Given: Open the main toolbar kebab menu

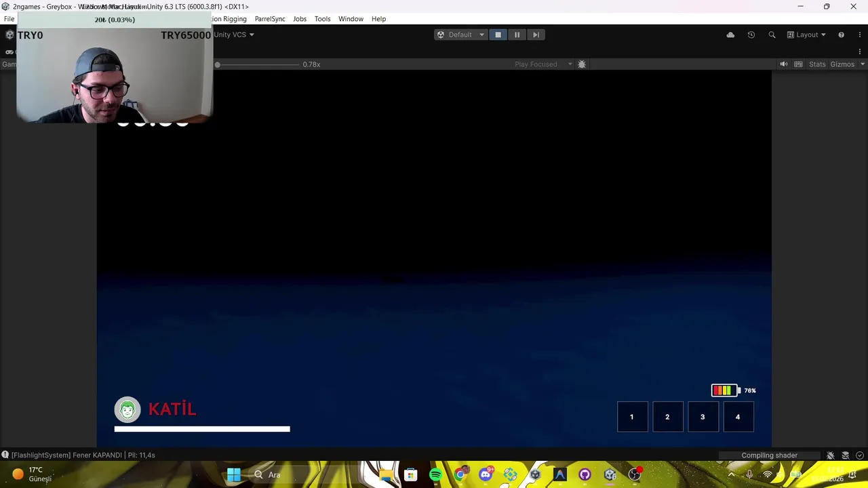Looking at the screenshot, I should [x=860, y=35].
